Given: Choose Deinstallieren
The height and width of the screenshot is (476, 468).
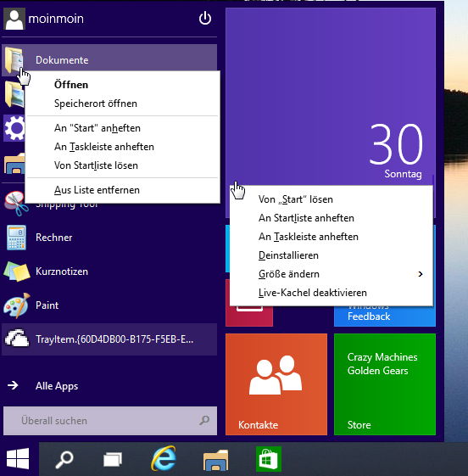Looking at the screenshot, I should coord(331,255).
